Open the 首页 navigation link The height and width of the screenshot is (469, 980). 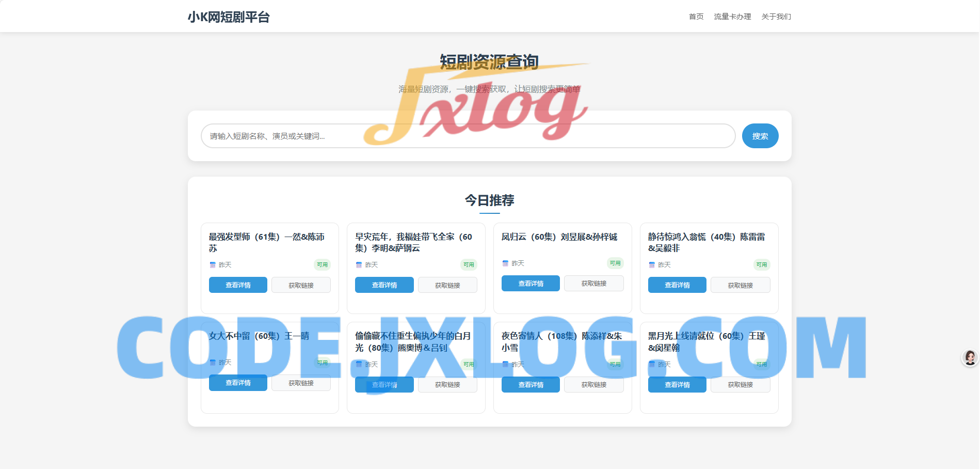[x=696, y=17]
